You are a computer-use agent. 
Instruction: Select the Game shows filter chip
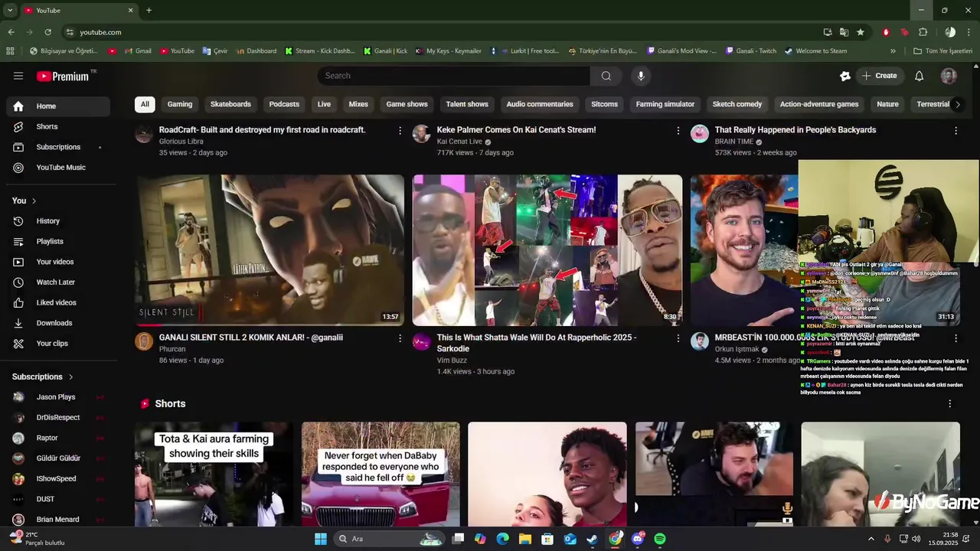coord(407,104)
